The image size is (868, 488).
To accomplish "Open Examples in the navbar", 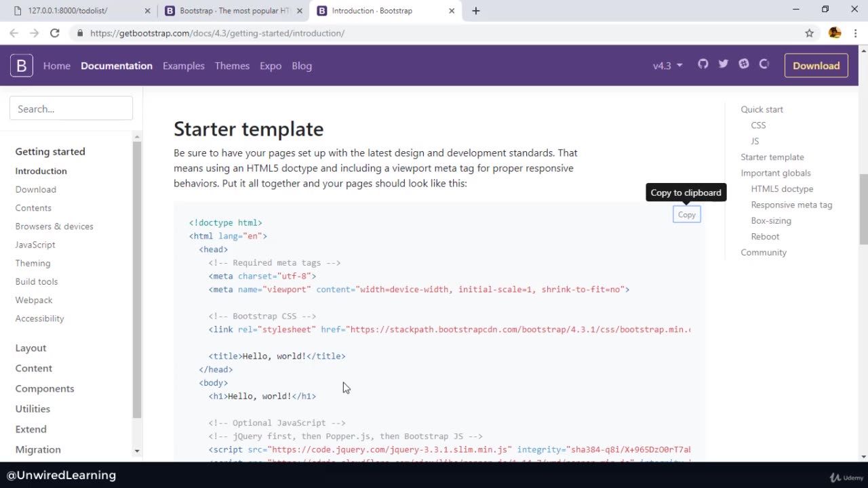I will [x=184, y=66].
